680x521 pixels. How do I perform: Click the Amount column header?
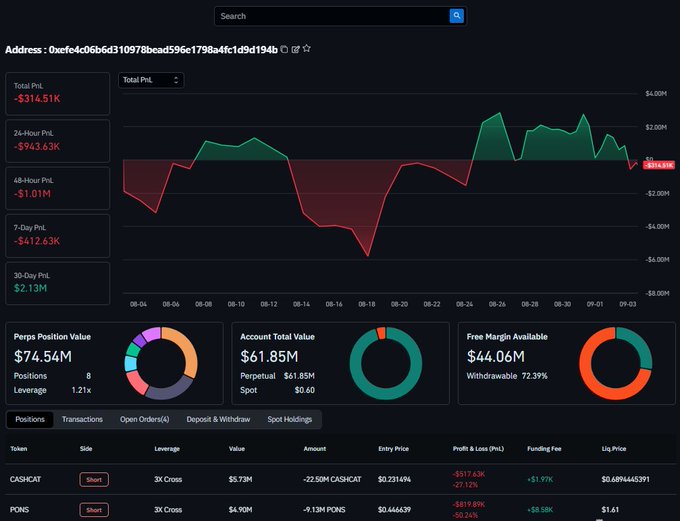pos(315,449)
